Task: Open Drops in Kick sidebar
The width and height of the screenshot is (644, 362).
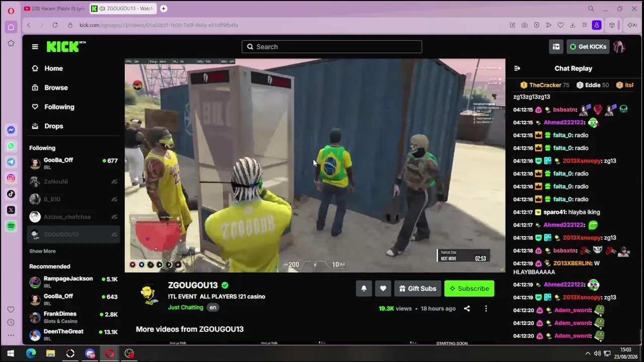Action: (53, 126)
